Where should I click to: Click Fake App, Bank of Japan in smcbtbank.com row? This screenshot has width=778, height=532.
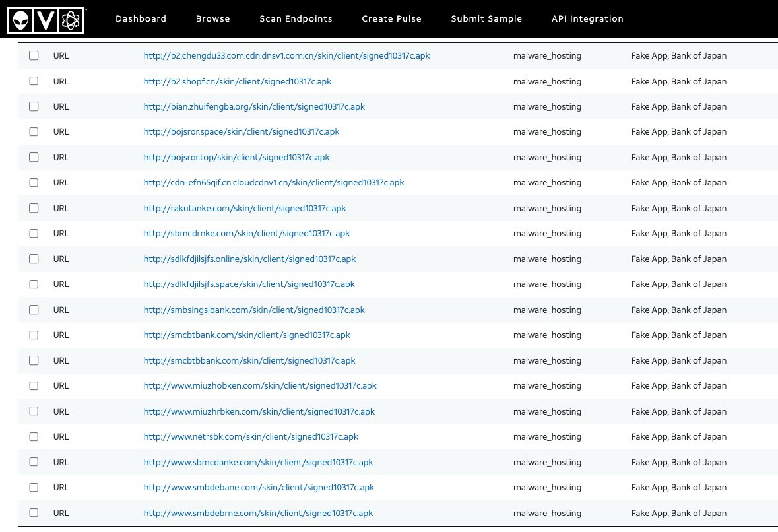click(679, 335)
